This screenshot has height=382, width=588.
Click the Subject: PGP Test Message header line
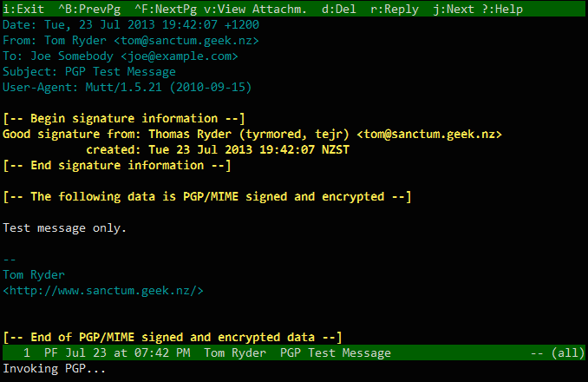pyautogui.click(x=89, y=72)
